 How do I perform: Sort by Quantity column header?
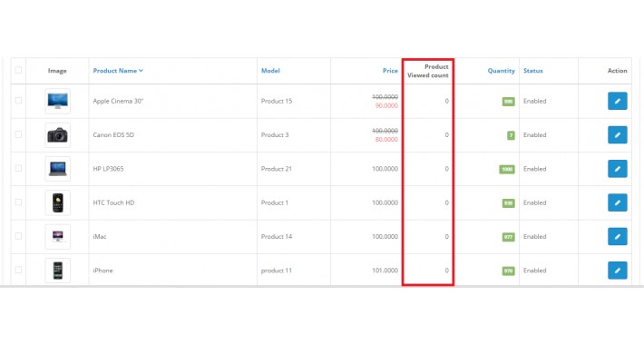click(x=501, y=71)
